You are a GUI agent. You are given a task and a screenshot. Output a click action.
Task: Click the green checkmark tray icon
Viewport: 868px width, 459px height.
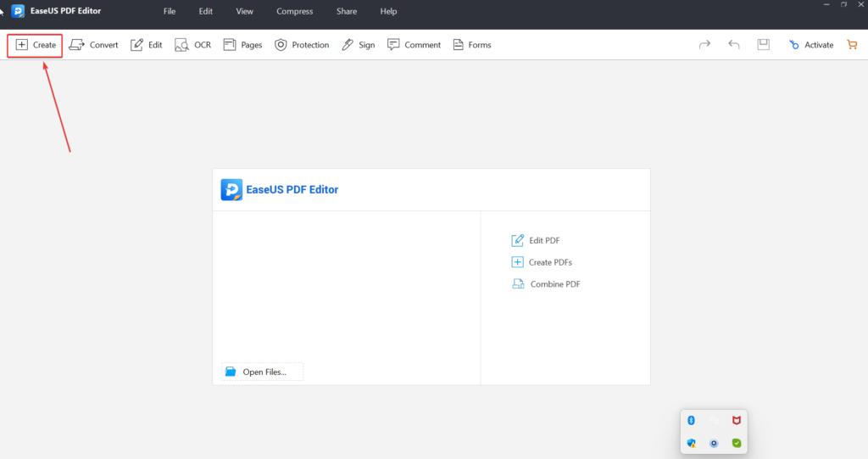click(737, 443)
